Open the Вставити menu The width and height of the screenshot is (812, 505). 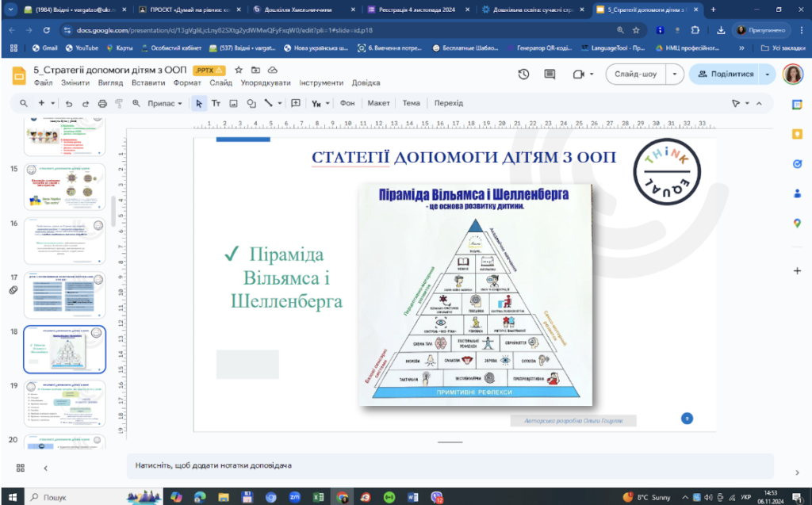[148, 83]
